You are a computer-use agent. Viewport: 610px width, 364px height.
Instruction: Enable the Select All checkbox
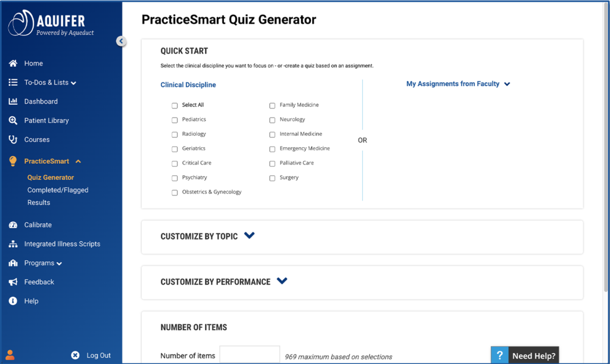(x=175, y=105)
